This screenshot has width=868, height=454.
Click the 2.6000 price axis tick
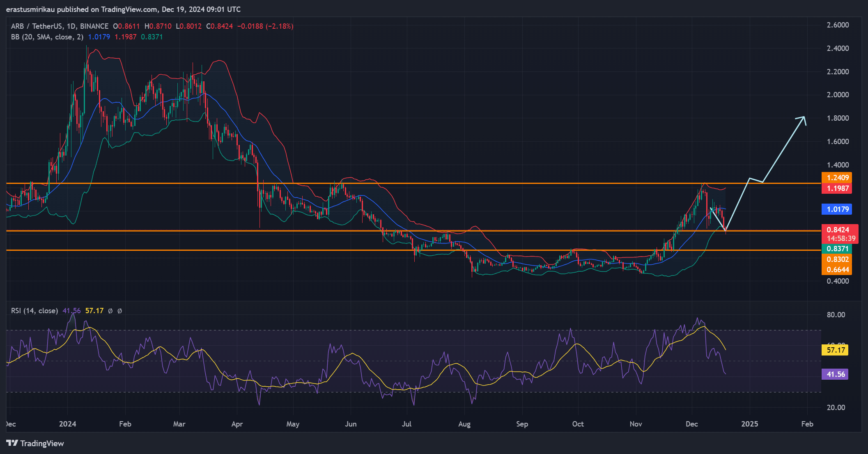click(x=838, y=25)
